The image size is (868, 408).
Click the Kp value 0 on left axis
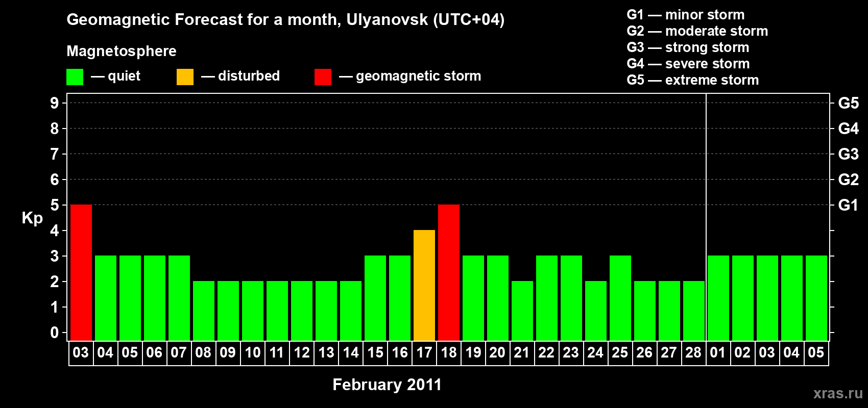point(55,333)
